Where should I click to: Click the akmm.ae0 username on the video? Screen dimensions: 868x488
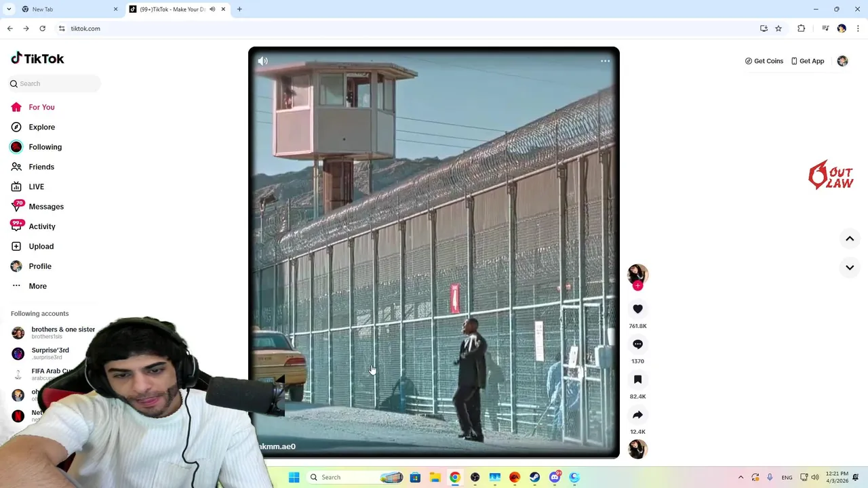[277, 447]
